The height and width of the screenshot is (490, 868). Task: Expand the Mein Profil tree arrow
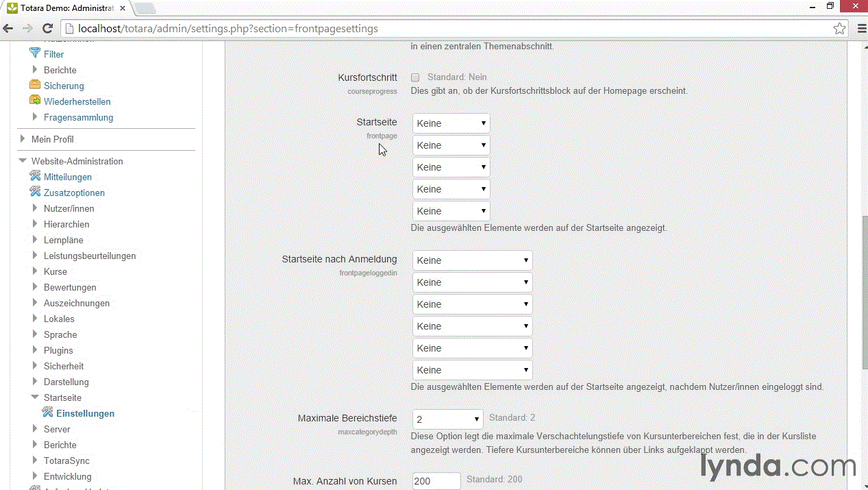[x=23, y=139]
